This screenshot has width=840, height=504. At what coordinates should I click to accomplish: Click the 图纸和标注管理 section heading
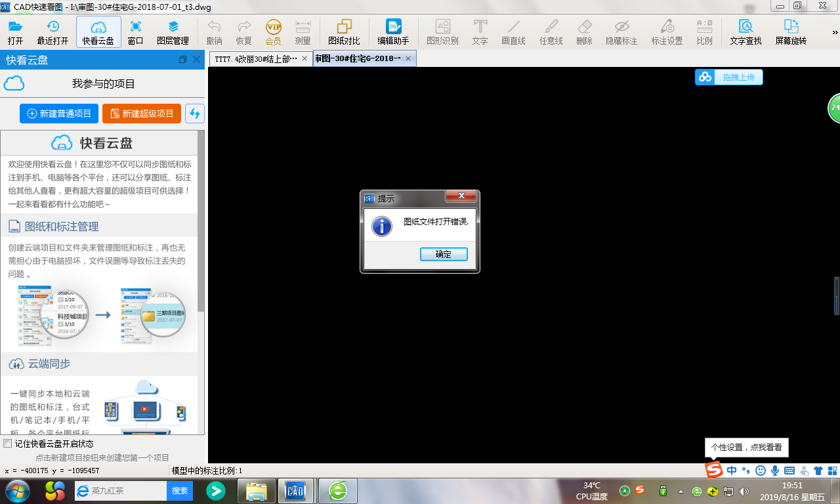point(62,226)
